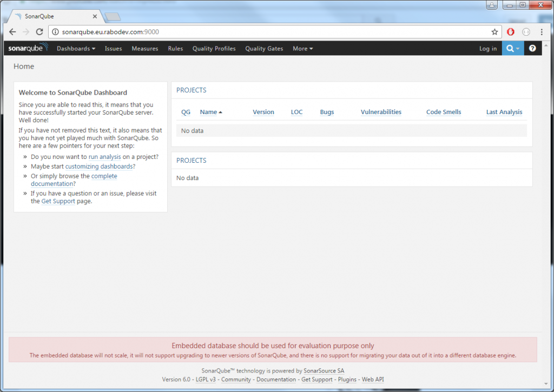Click the Home page heading

(24, 67)
